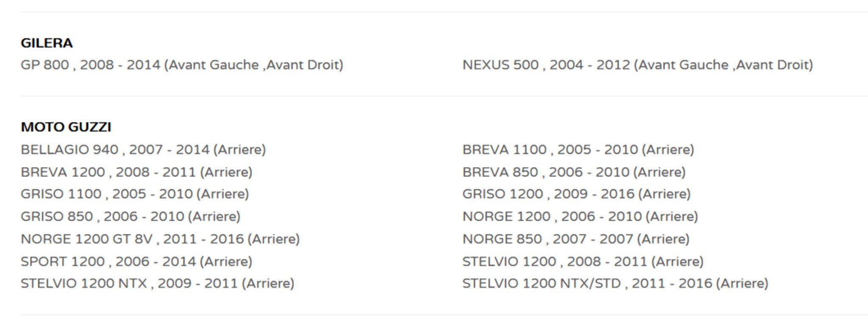
Task: Choose SPORT 1200 2006-2014 entry
Action: [136, 262]
